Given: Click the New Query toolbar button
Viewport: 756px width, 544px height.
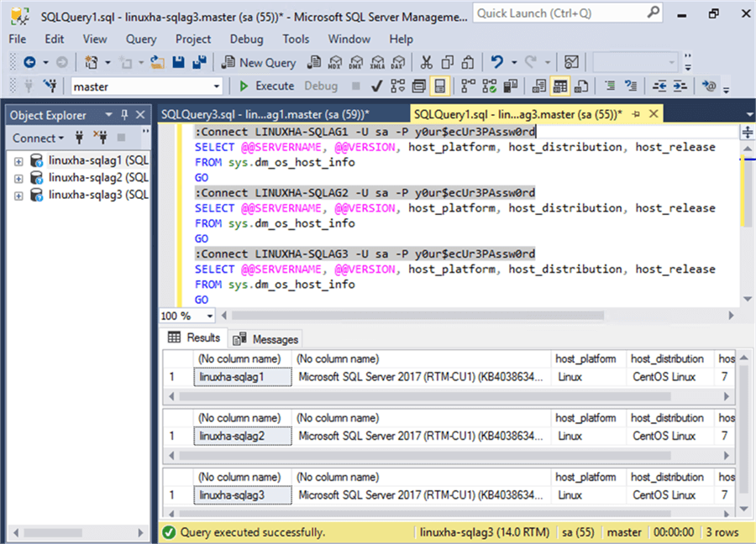Looking at the screenshot, I should click(x=258, y=62).
